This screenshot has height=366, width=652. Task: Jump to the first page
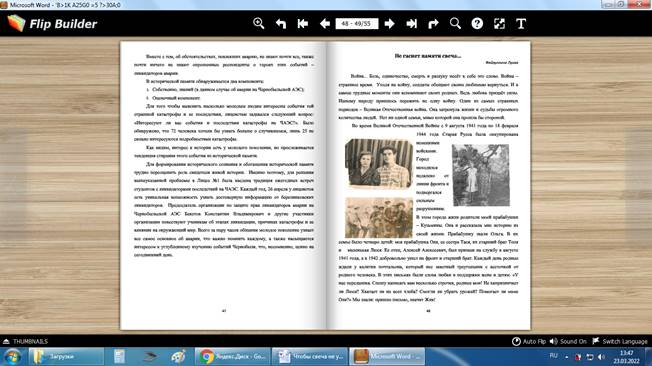303,24
